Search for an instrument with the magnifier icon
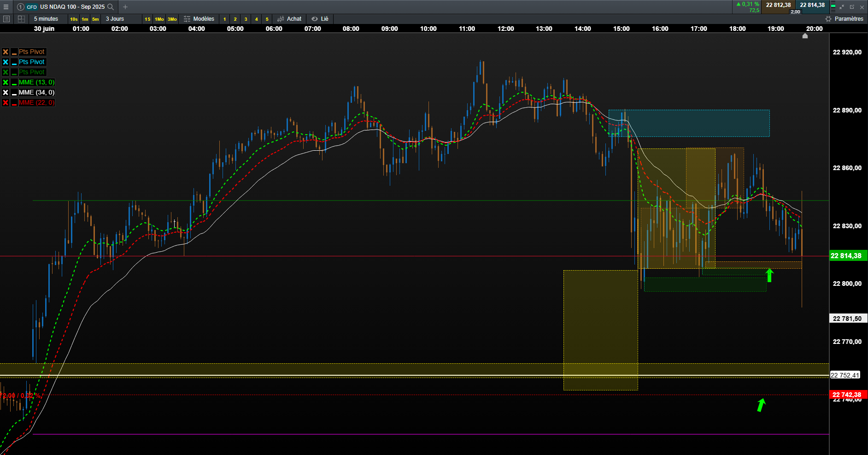868x455 pixels. click(111, 7)
